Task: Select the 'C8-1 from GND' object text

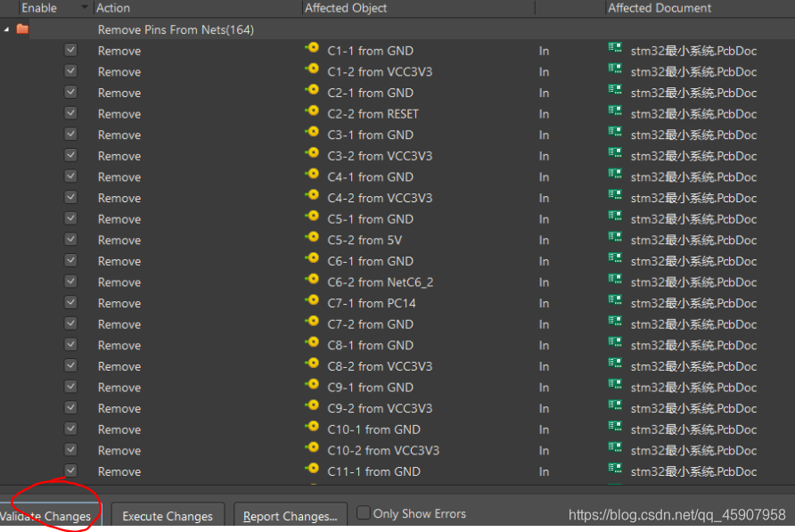Action: pos(370,346)
